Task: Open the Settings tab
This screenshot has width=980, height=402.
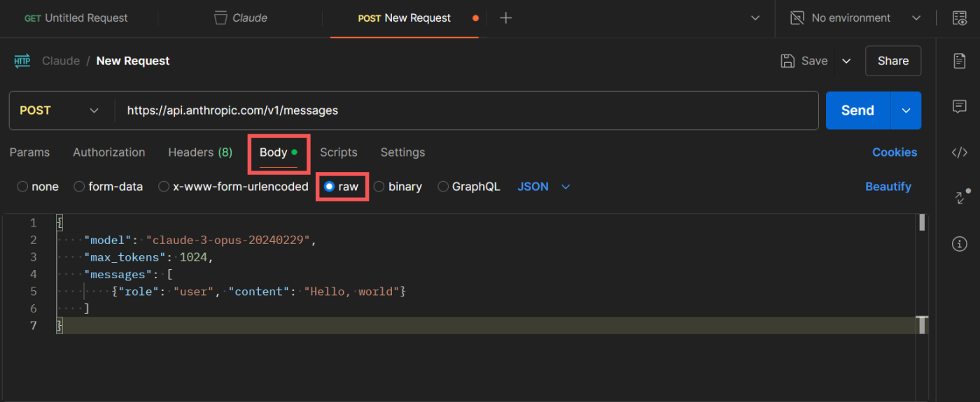Action: [x=402, y=152]
